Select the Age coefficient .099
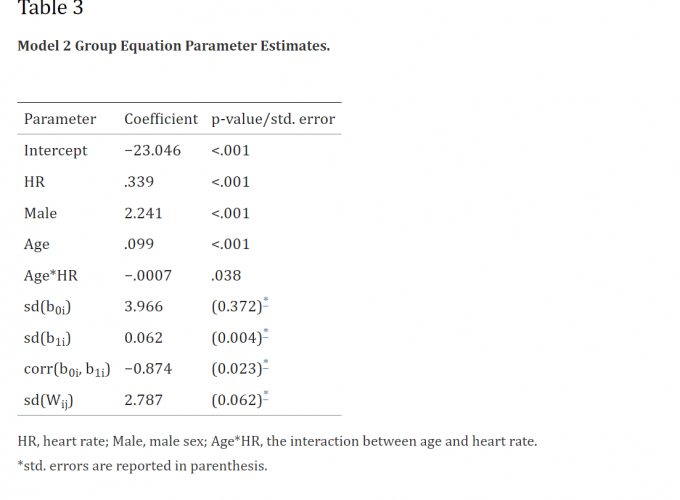This screenshot has width=680, height=500. pyautogui.click(x=138, y=244)
